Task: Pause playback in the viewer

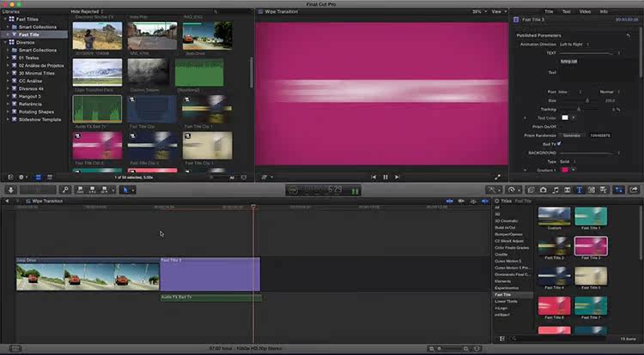Action: click(x=386, y=177)
